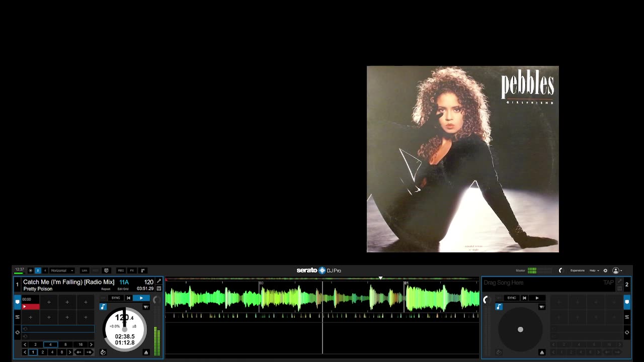This screenshot has width=644, height=362.
Task: Beat jump forward on deck 1
Action: point(89,352)
